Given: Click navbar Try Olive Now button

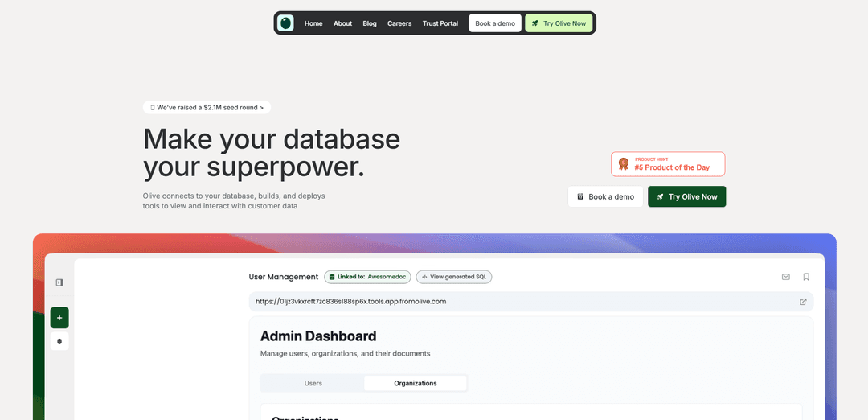Looking at the screenshot, I should [x=559, y=23].
